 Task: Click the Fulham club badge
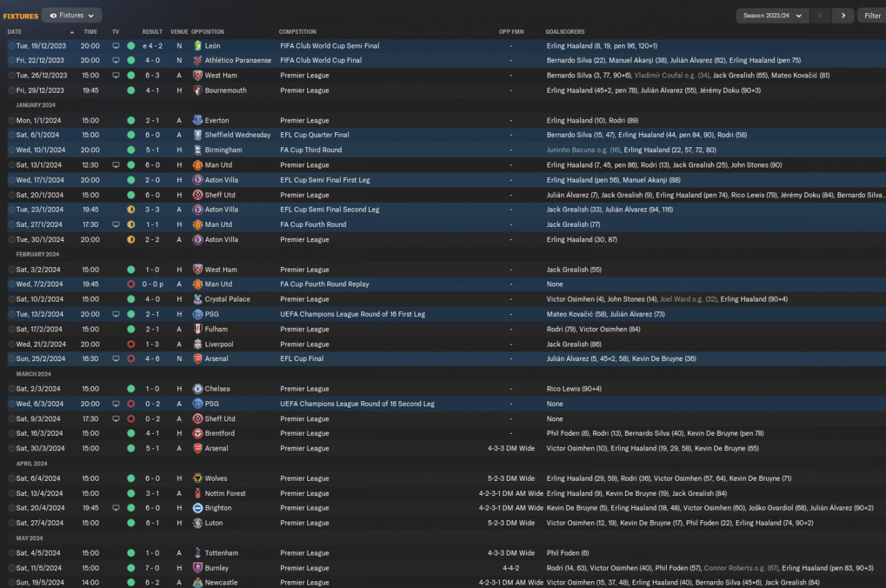click(197, 329)
